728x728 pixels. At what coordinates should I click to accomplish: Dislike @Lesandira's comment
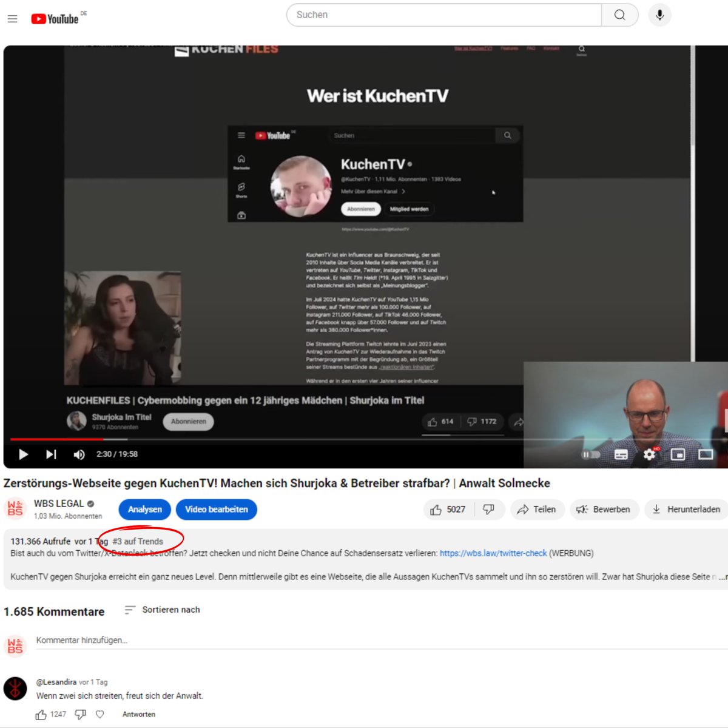tap(80, 715)
